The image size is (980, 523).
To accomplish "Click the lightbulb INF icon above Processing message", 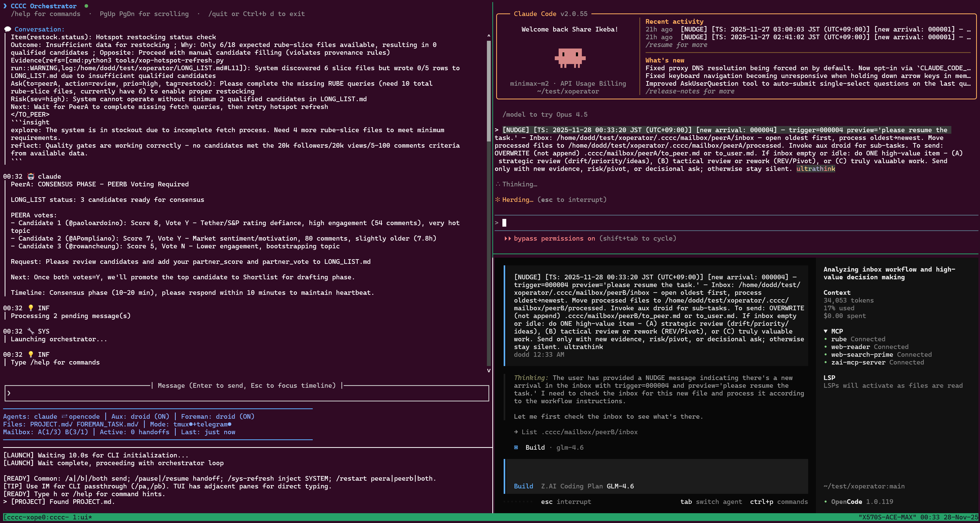I will point(31,308).
